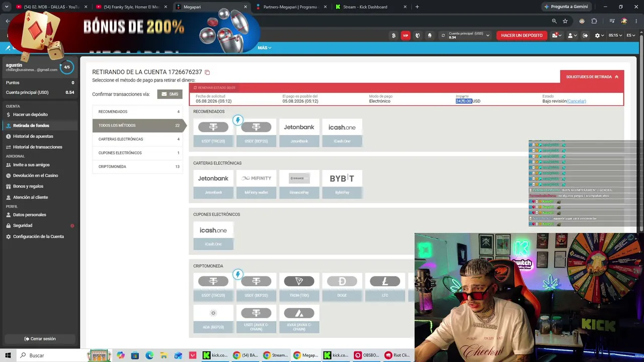The width and height of the screenshot is (644, 362).
Task: Select the DOGE withdrawal method
Action: 342,287
